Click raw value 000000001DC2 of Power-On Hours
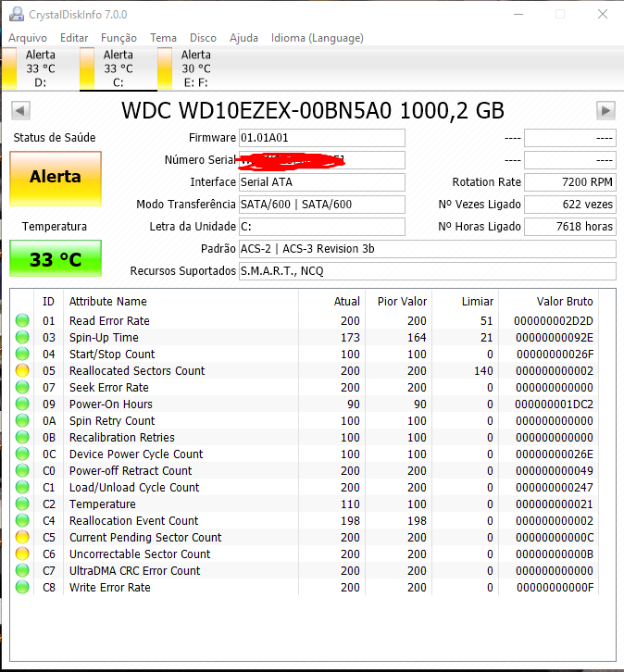The image size is (624, 672). click(554, 404)
